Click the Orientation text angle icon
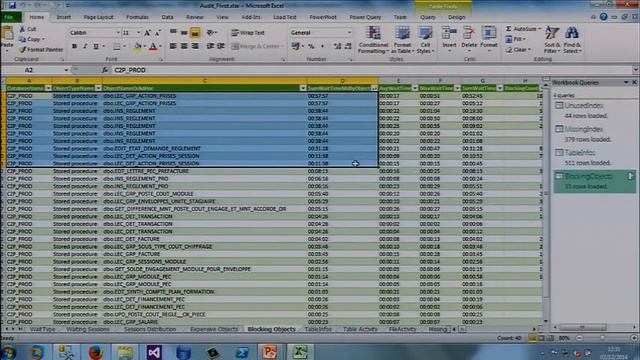640x360 pixels. 211,33
